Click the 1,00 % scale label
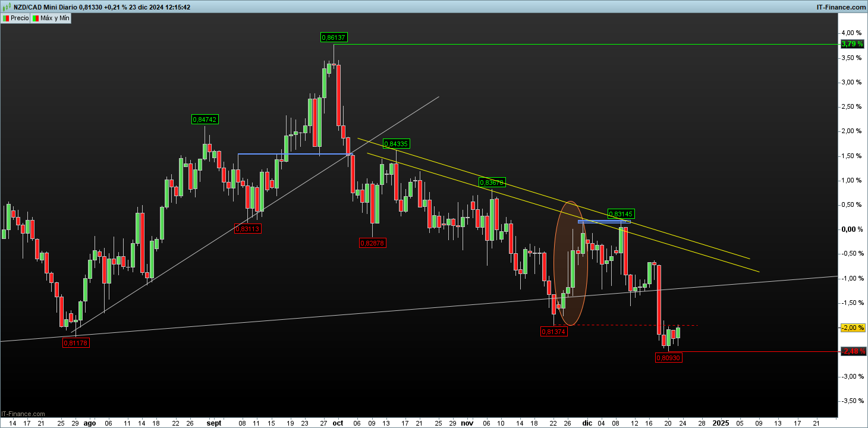Viewport: 868px width, 428px height. (x=853, y=180)
